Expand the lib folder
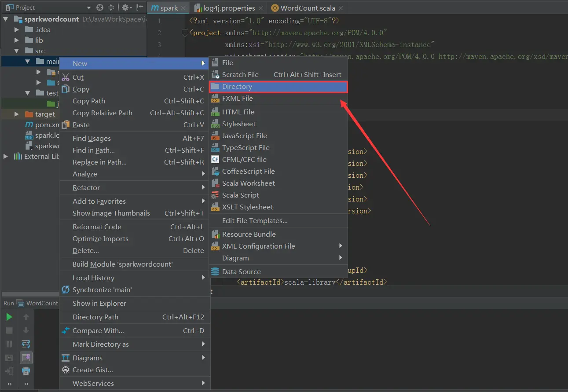Screen dimensions: 568x392 17,40
